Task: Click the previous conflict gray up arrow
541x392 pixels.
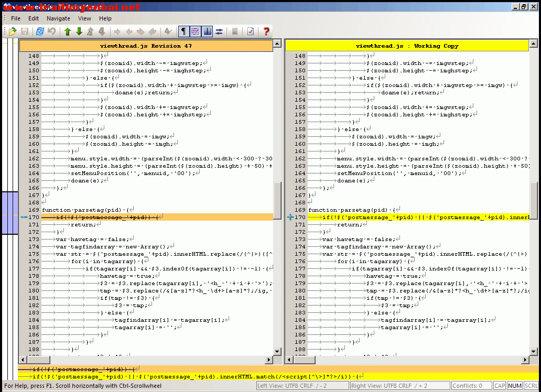Action: pyautogui.click(x=90, y=31)
